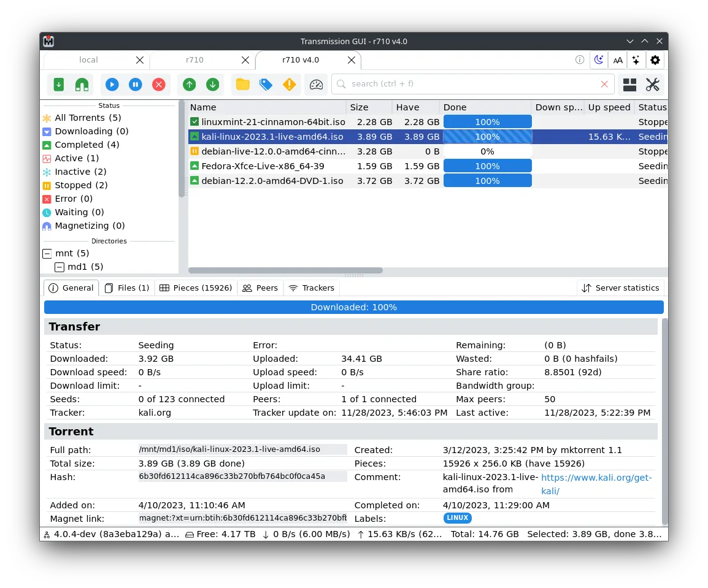This screenshot has height=588, width=708.
Task: Collapse the md1 directory node
Action: 60,267
